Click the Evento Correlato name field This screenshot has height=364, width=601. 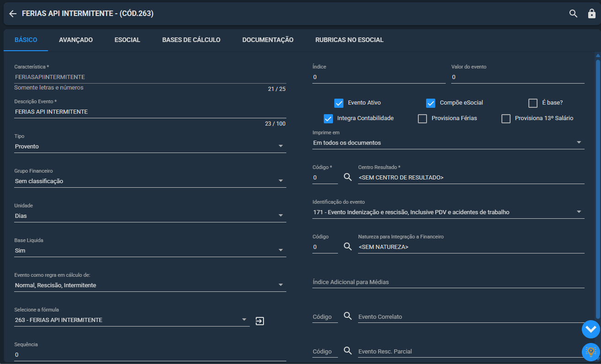(x=471, y=317)
